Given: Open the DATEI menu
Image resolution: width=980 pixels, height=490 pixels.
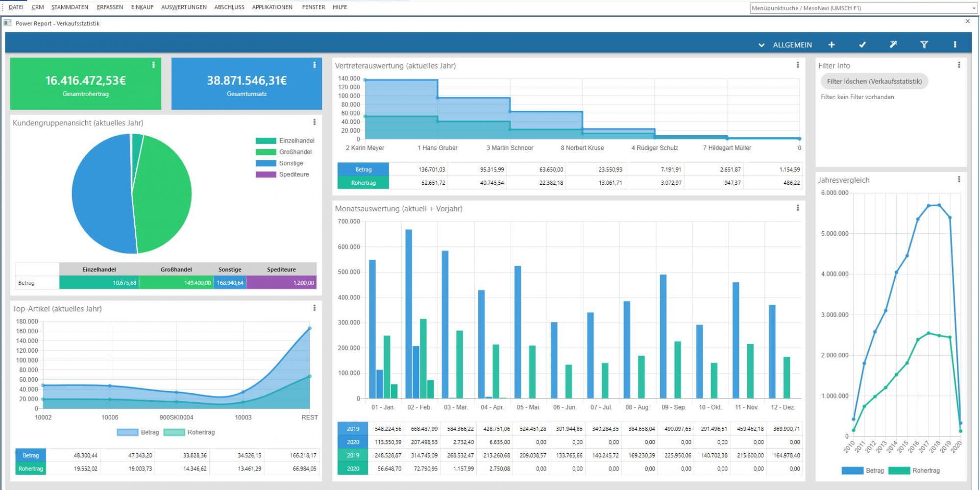Looking at the screenshot, I should point(16,7).
